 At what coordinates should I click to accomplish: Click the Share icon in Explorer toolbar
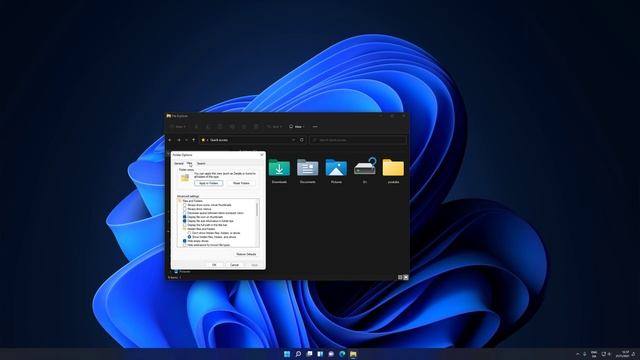[244, 127]
